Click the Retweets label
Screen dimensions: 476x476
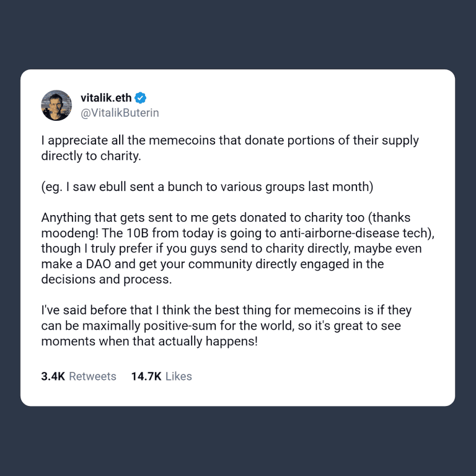coord(92,376)
